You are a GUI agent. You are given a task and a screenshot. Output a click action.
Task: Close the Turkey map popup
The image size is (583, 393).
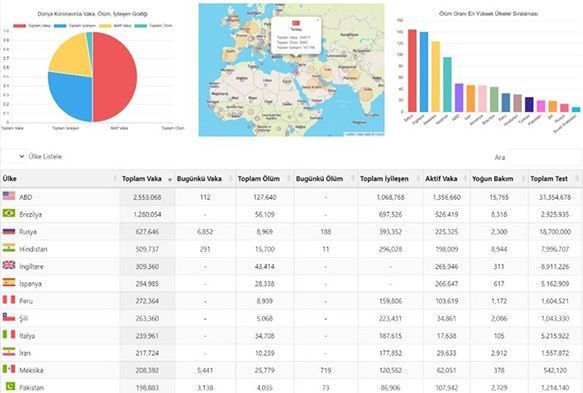pos(318,20)
